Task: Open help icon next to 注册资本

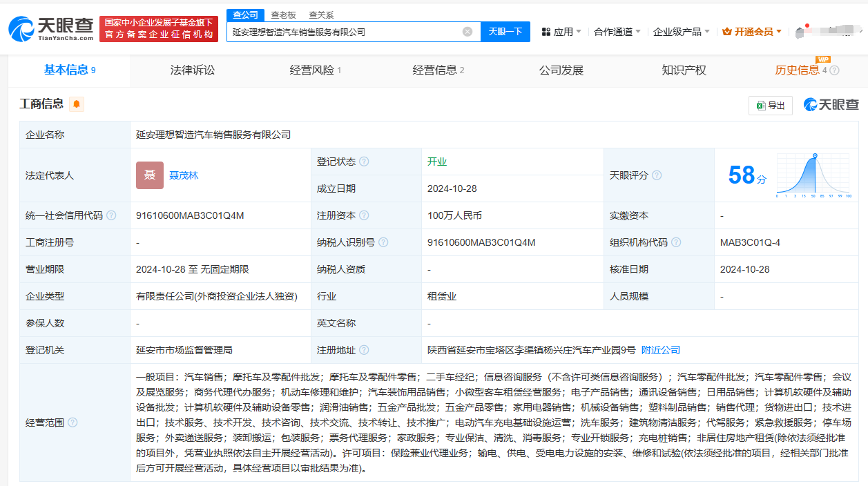Action: 364,215
